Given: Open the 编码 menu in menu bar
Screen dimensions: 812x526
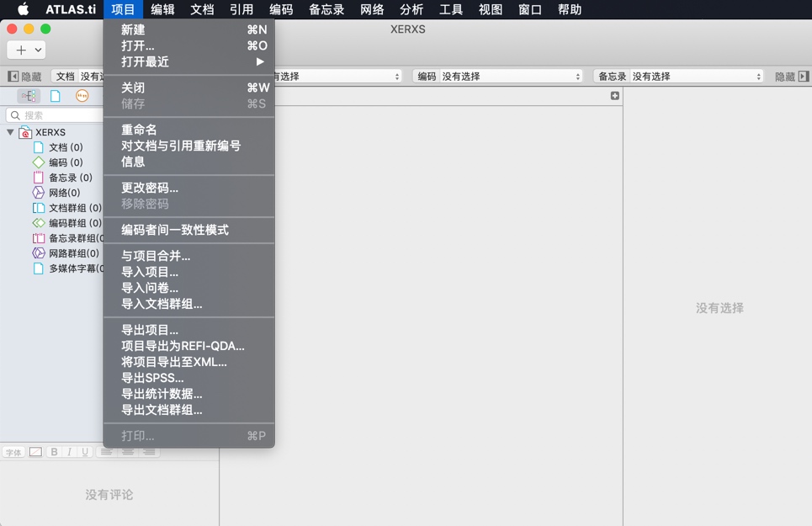Looking at the screenshot, I should coord(281,9).
